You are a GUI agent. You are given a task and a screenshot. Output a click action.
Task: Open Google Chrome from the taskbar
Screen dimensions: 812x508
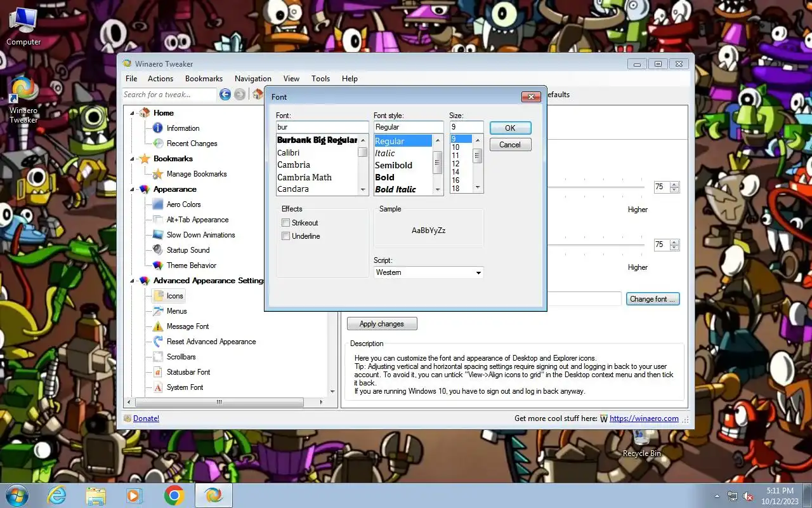pos(174,495)
